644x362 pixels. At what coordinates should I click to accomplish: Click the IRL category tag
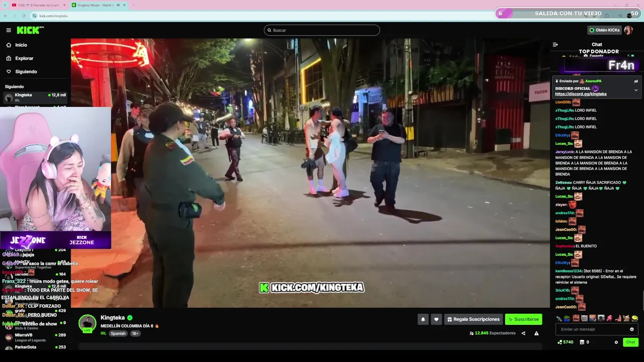103,333
